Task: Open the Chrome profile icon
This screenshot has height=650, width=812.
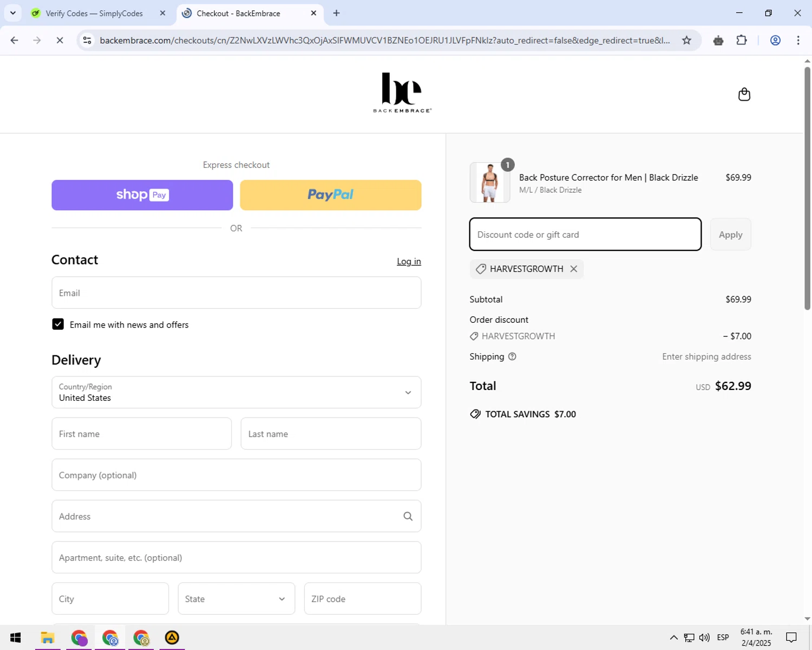Action: [x=775, y=40]
